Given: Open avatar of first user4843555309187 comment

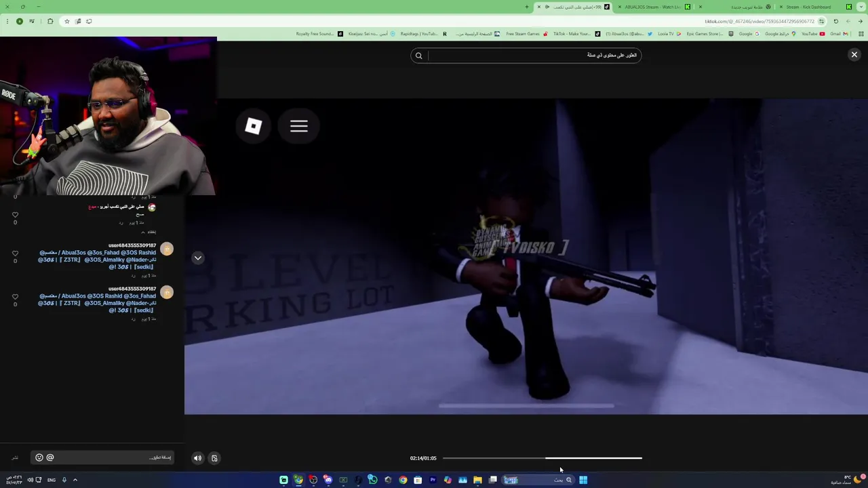Looking at the screenshot, I should (167, 249).
